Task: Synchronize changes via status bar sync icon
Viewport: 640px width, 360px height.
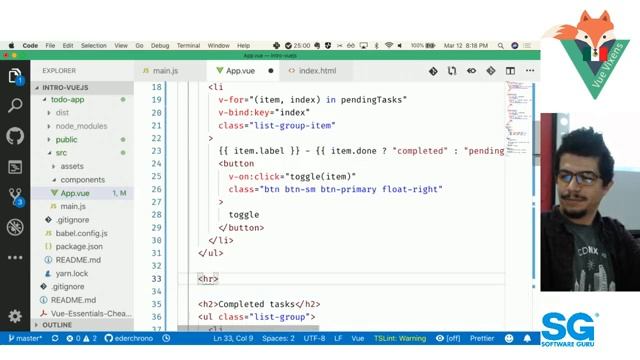Action: pos(55,338)
